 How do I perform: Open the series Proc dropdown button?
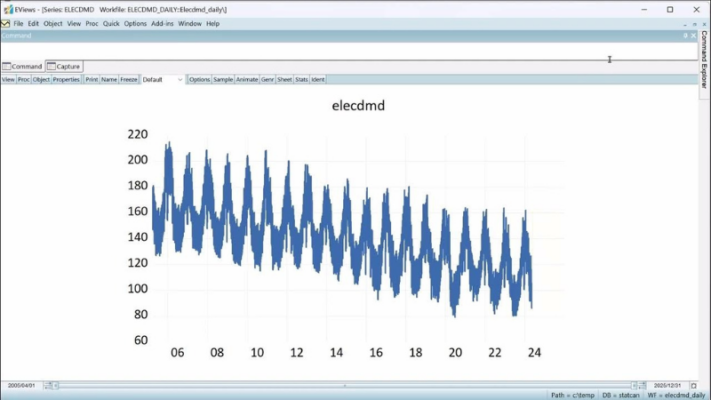23,79
